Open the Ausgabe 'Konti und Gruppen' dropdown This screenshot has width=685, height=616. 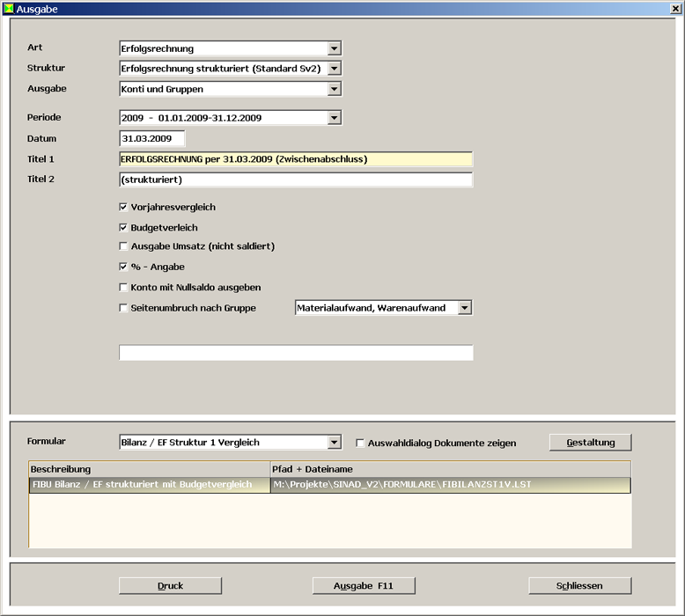point(334,89)
